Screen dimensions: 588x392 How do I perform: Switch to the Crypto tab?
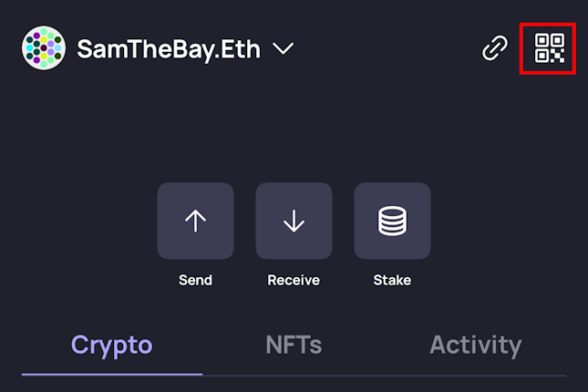coord(111,345)
